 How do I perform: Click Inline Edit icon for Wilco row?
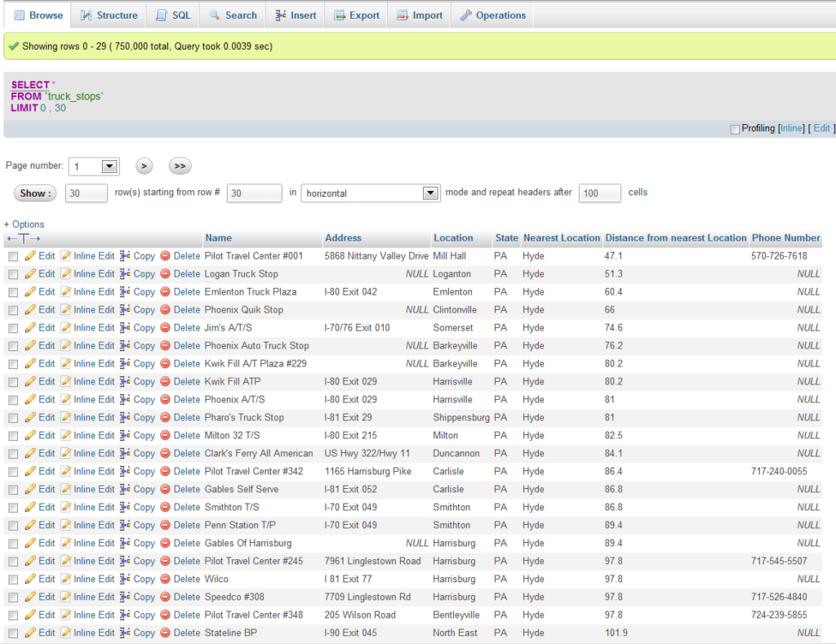click(66, 580)
